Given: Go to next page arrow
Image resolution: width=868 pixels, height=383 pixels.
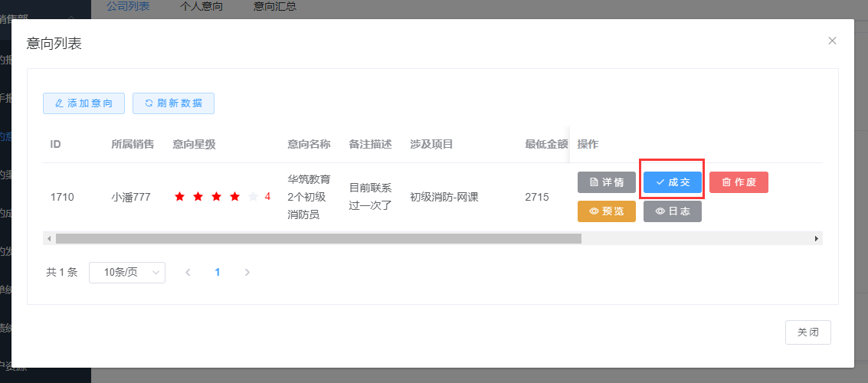Looking at the screenshot, I should click(x=247, y=273).
